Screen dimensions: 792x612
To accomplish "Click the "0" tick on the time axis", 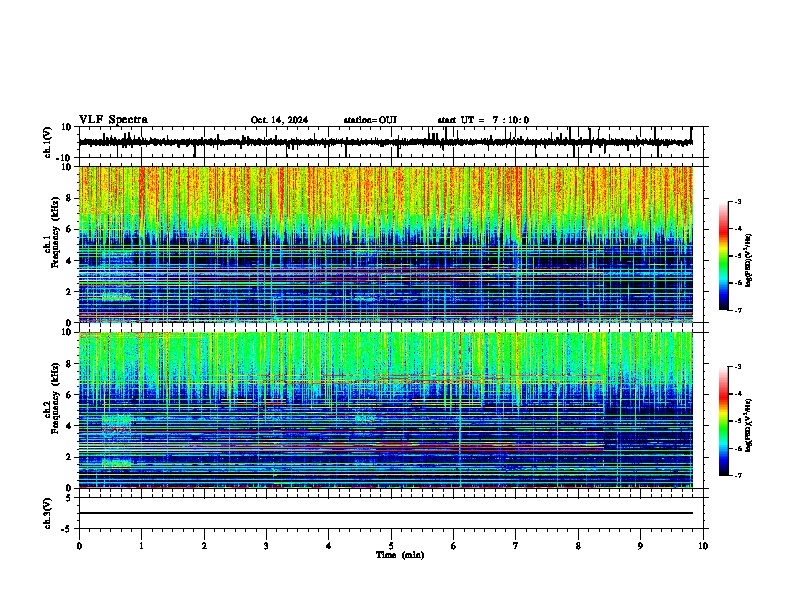I will (79, 546).
